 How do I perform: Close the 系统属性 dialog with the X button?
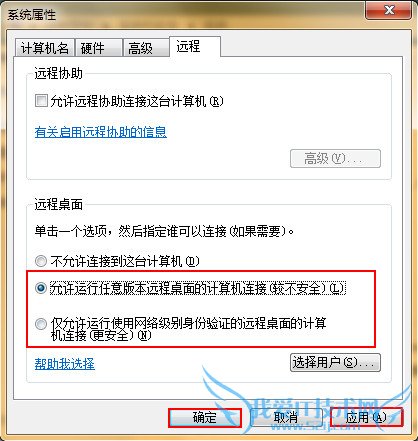[x=388, y=10]
